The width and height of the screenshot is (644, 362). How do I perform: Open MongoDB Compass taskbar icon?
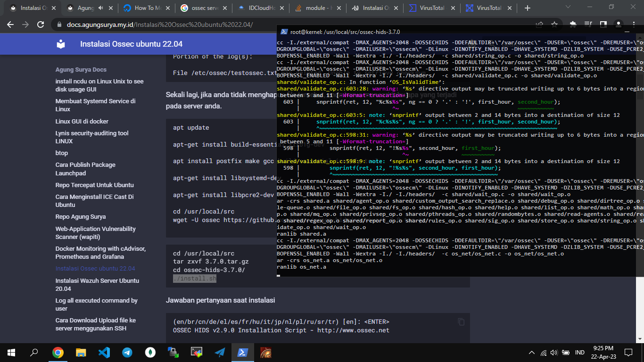click(x=150, y=352)
